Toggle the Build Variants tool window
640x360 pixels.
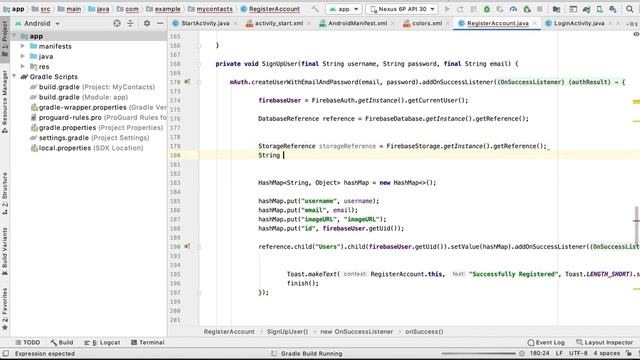tap(5, 251)
